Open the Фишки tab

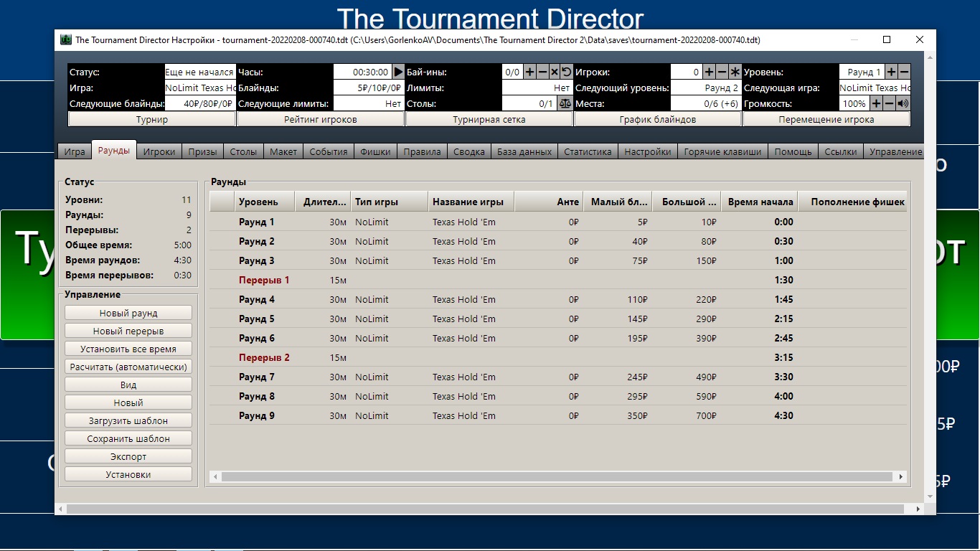375,151
